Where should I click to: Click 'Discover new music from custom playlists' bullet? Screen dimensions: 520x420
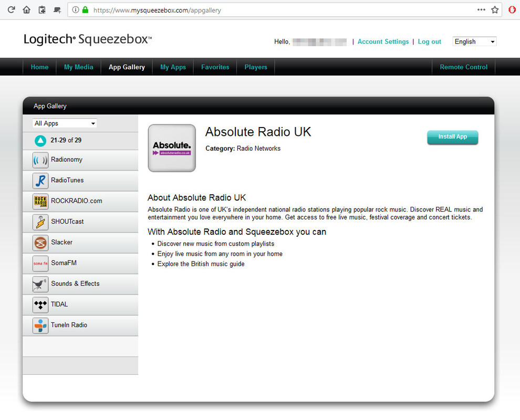pyautogui.click(x=215, y=244)
